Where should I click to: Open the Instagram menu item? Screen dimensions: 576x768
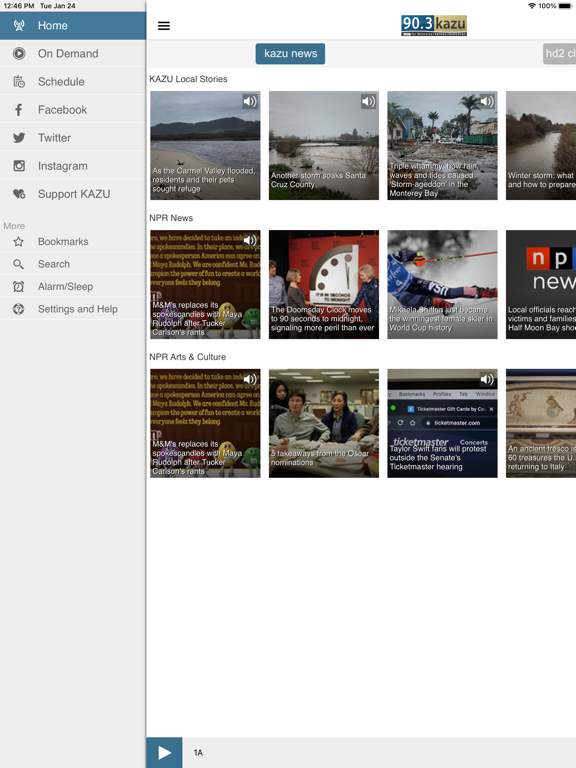[73, 166]
